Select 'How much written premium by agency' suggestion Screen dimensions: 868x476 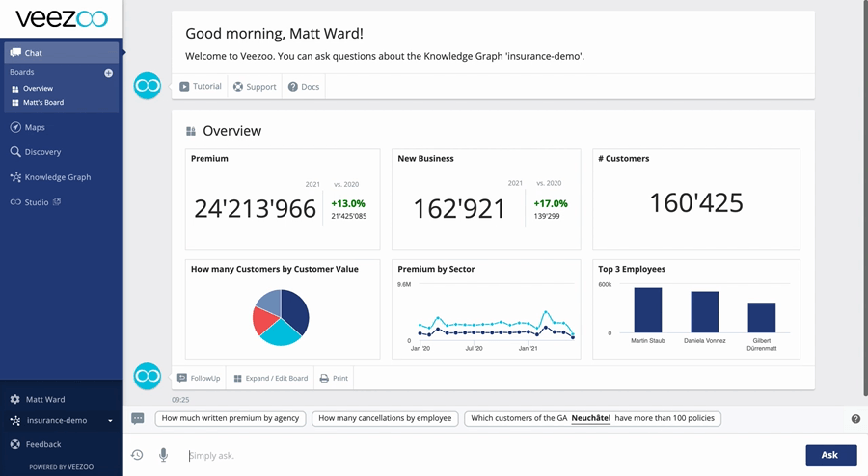[x=230, y=418]
